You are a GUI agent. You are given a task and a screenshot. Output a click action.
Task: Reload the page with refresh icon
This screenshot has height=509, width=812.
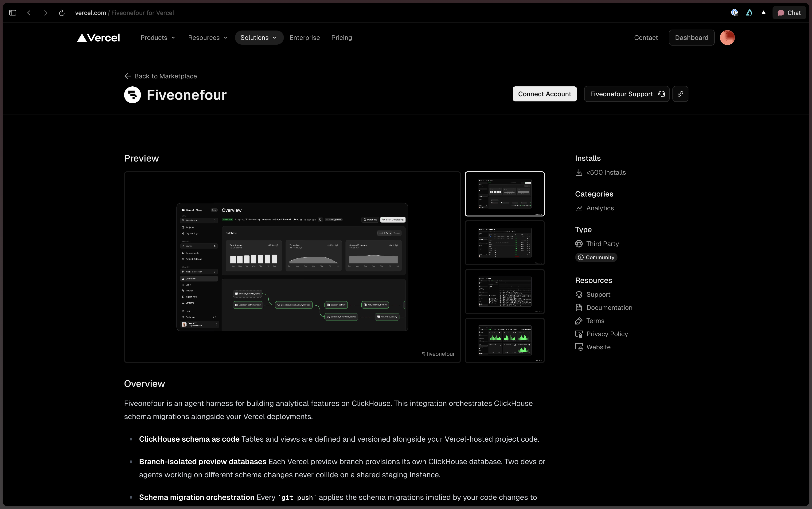[x=62, y=13]
